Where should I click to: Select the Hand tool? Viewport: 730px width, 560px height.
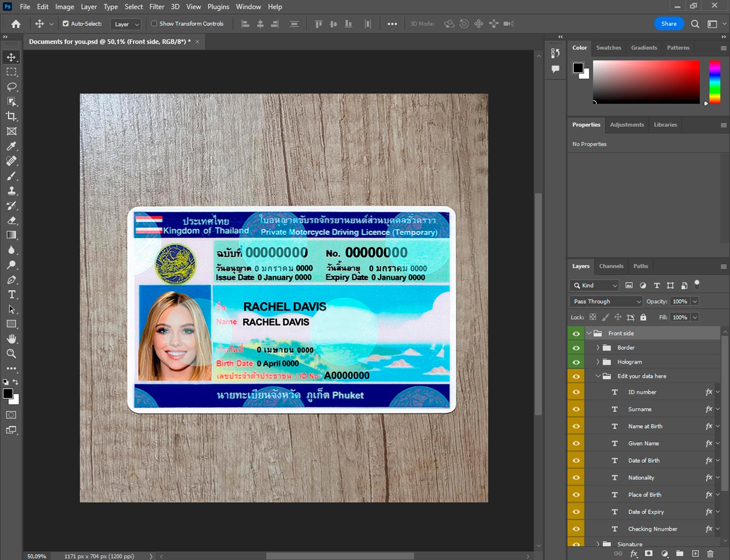tap(12, 339)
